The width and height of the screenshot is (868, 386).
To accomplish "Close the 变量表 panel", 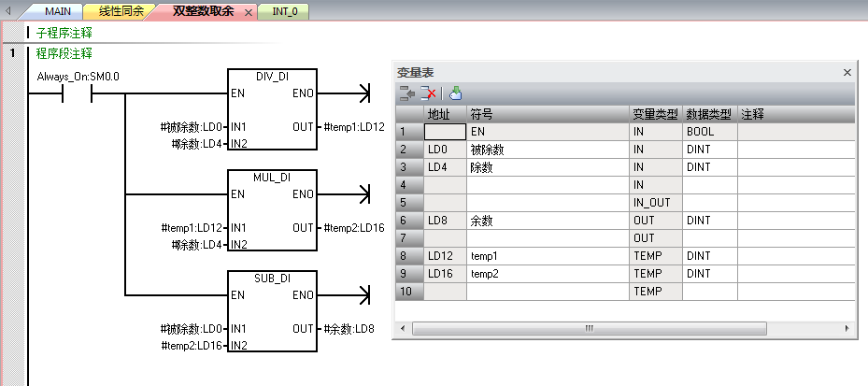I will (847, 73).
